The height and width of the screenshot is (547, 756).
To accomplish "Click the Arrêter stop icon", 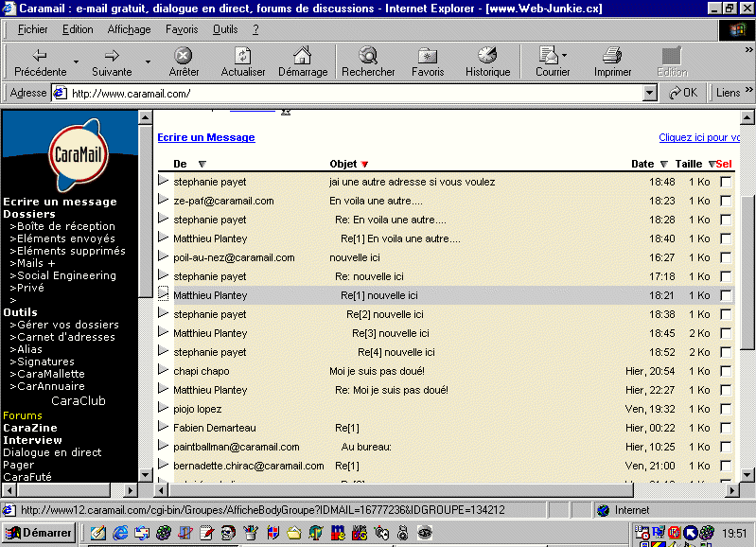I will point(184,56).
